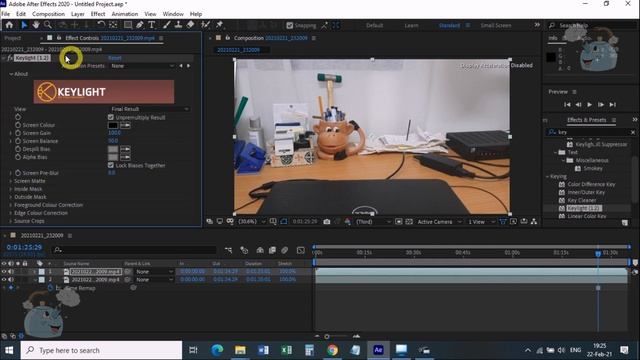Expand the Screen Matte properties
This screenshot has width=640, height=360.
click(11, 181)
